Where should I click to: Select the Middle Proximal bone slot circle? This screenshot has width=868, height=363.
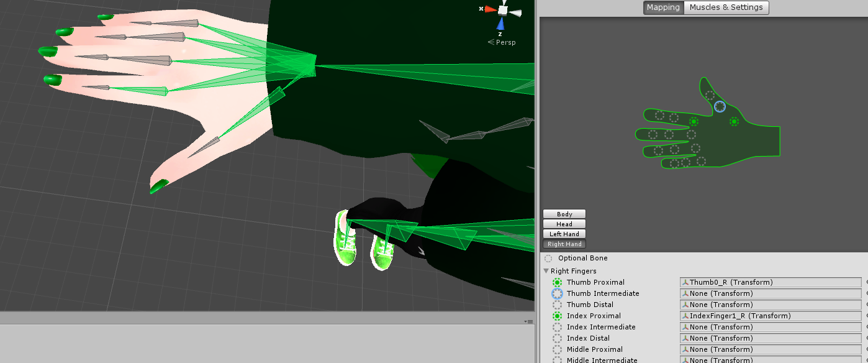[557, 349]
